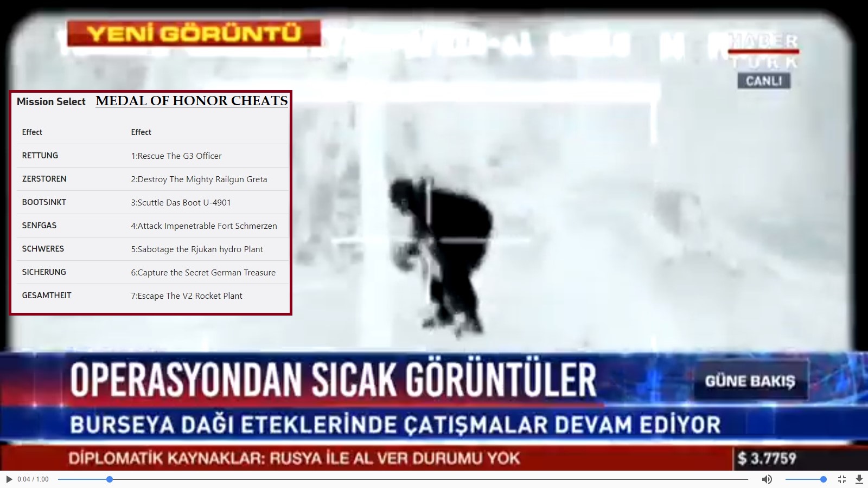Select the BOOTSINKT cheat code
This screenshot has width=868, height=488.
click(x=44, y=202)
